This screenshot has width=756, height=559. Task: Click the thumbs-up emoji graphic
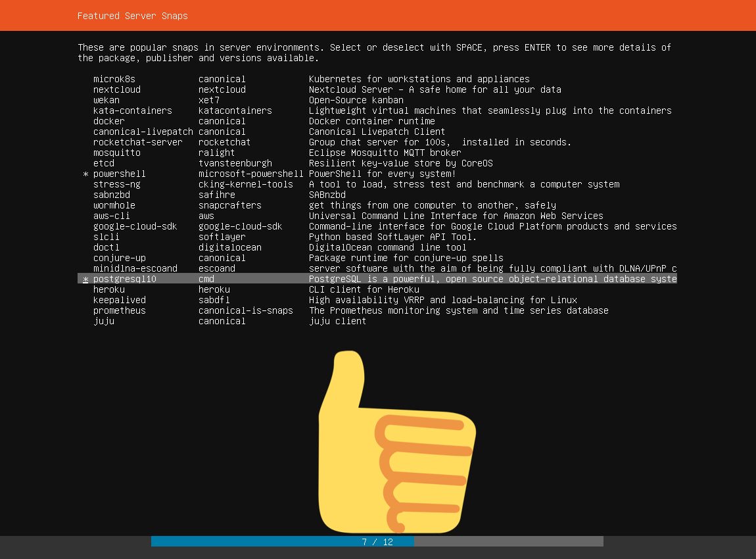point(397,442)
